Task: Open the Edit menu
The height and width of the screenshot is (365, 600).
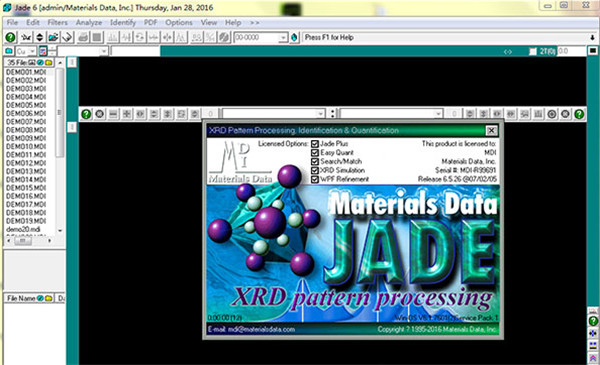Action: coord(33,23)
